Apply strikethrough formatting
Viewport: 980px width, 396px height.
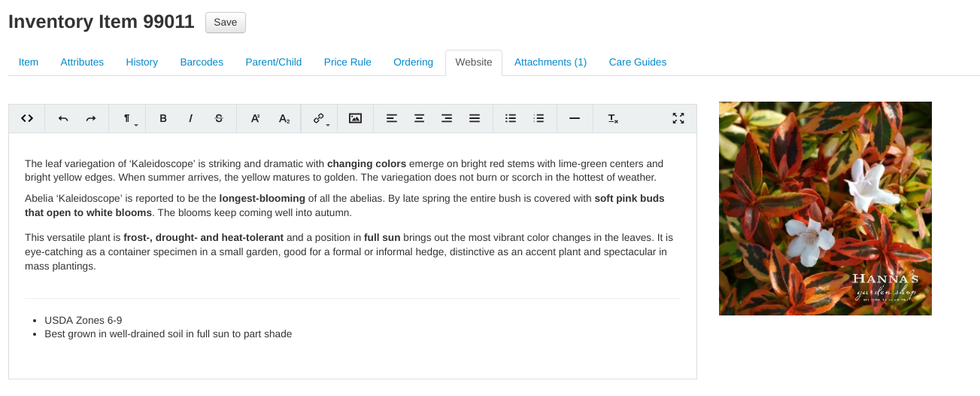point(219,118)
